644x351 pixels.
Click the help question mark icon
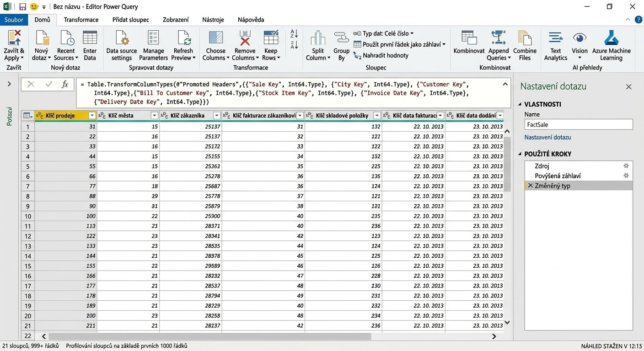tap(639, 20)
